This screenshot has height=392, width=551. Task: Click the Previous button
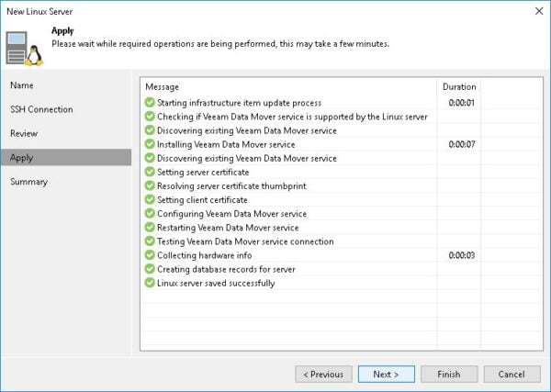(x=323, y=375)
